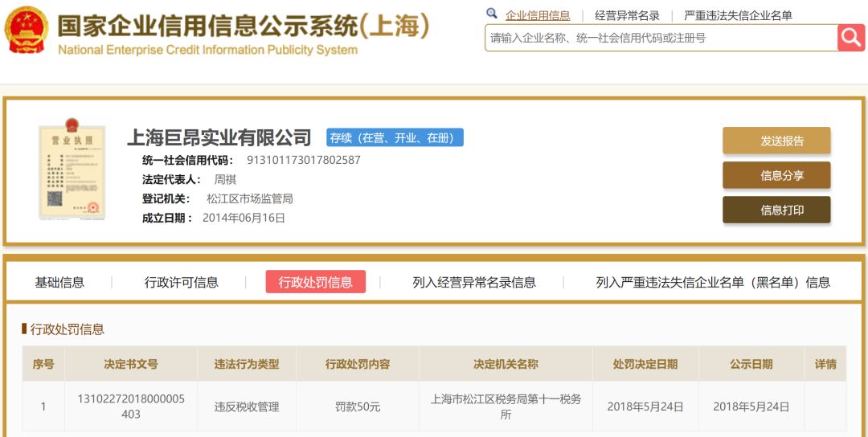Click the 2018年5月24日 cell under 处罚决定日期

click(x=645, y=407)
